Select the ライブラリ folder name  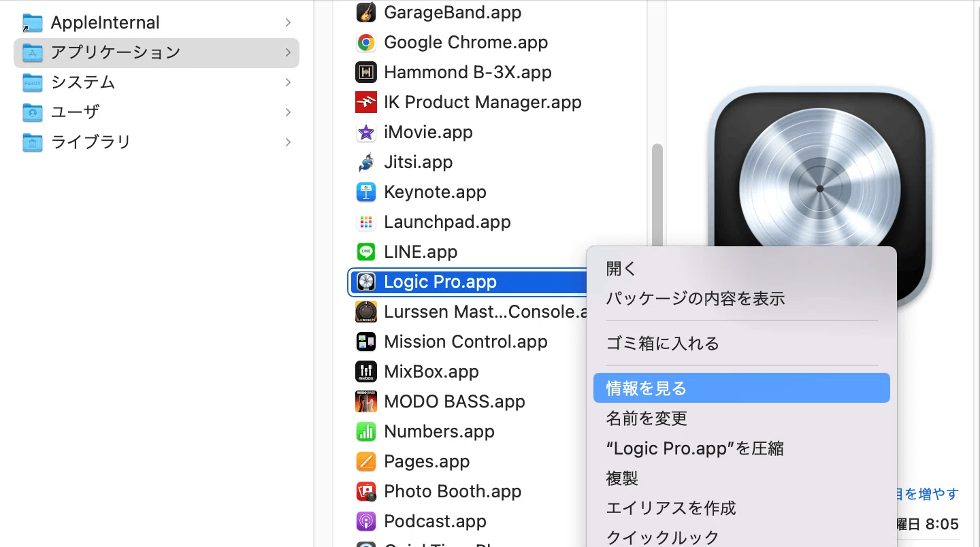(x=91, y=142)
